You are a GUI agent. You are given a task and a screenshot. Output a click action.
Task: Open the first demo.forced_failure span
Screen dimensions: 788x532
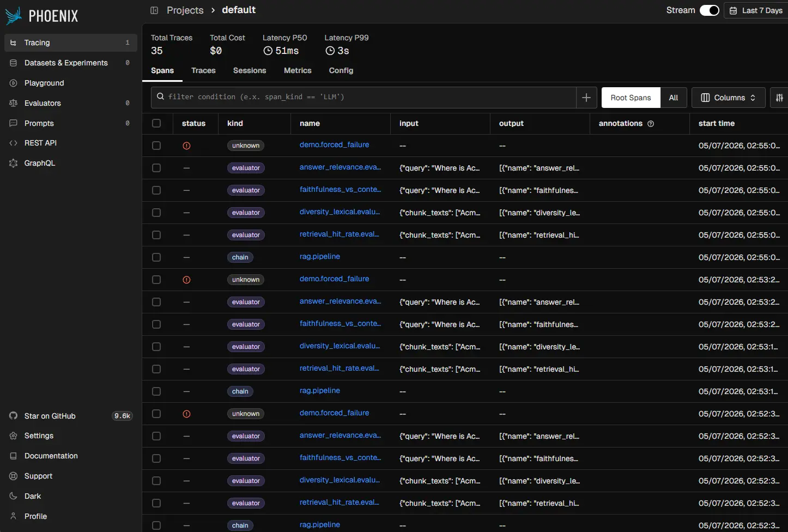click(334, 144)
